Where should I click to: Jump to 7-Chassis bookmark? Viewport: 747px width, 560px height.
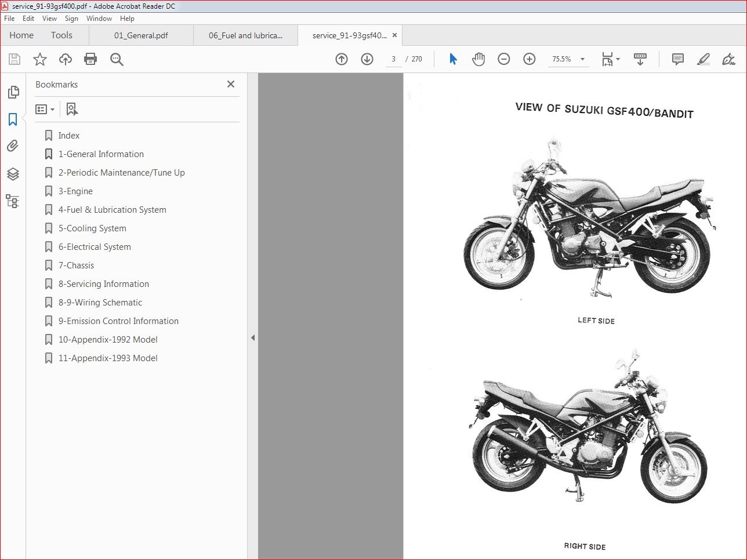click(x=76, y=266)
